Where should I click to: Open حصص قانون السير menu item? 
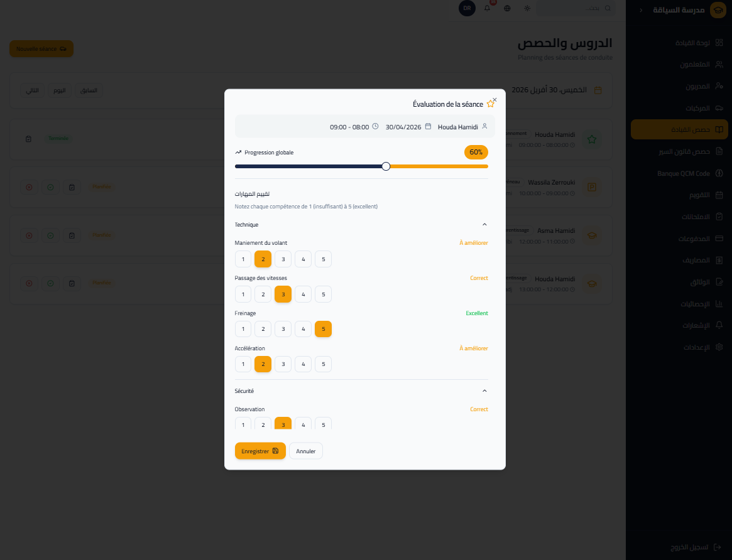(679, 151)
